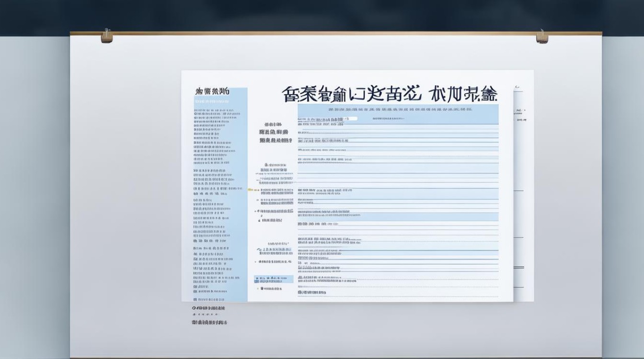Collapse the lower sidebar section
The image size is (644, 359).
coord(213,249)
